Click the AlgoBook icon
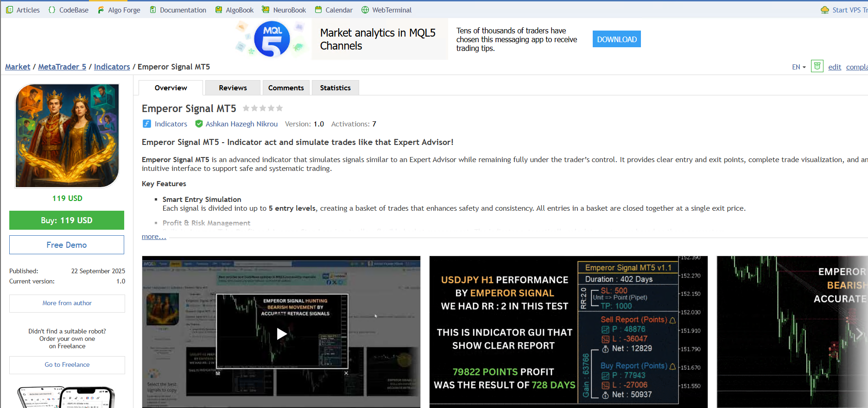 click(x=219, y=10)
